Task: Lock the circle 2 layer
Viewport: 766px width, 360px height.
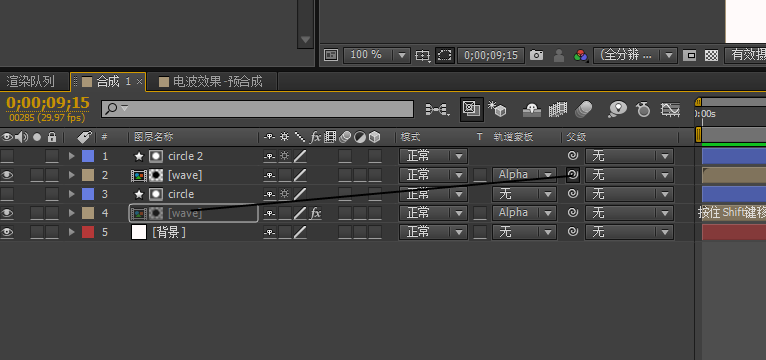Action: click(x=52, y=156)
